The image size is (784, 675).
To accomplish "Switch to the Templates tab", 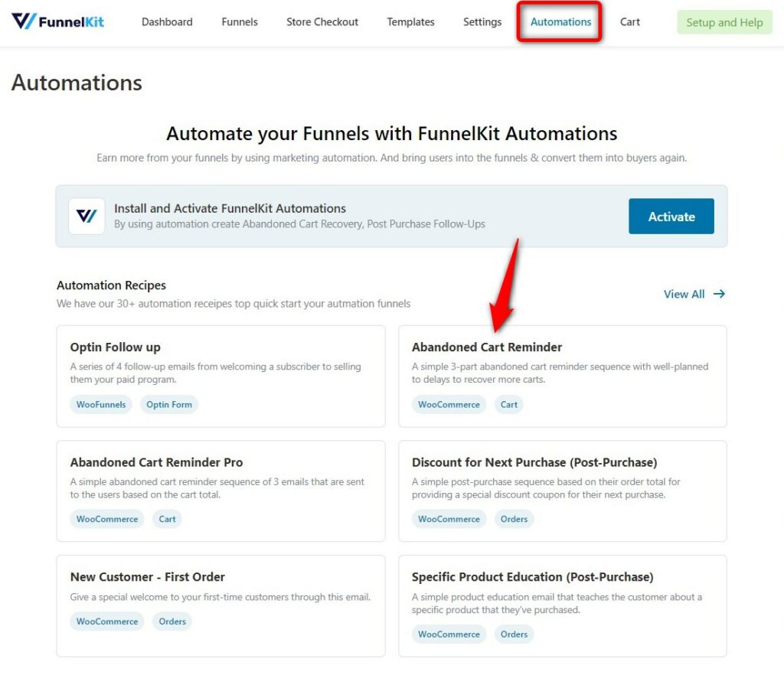I will 410,22.
